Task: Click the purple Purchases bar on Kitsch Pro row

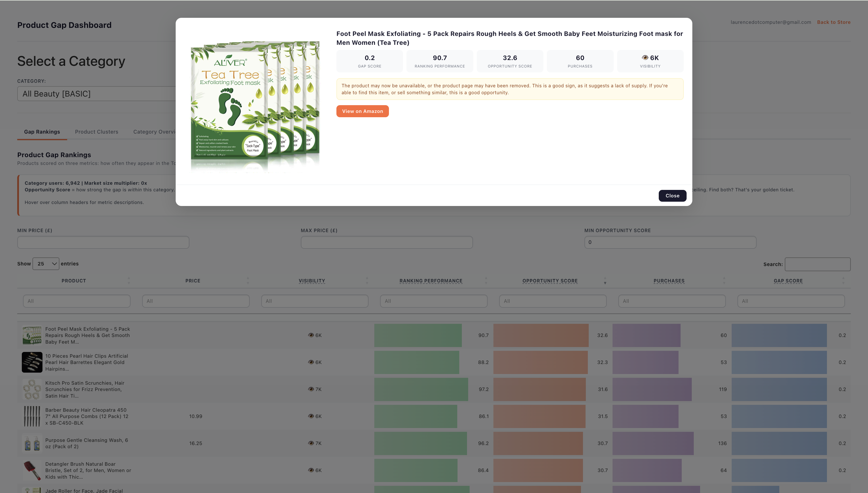Action: coord(652,389)
